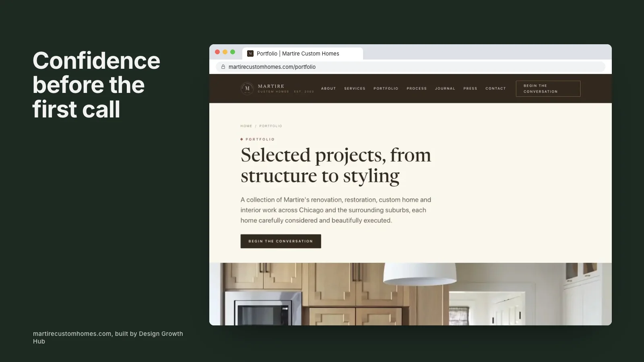Viewport: 644px width, 362px height.
Task: Click the Home breadcrumb link
Action: pyautogui.click(x=246, y=126)
